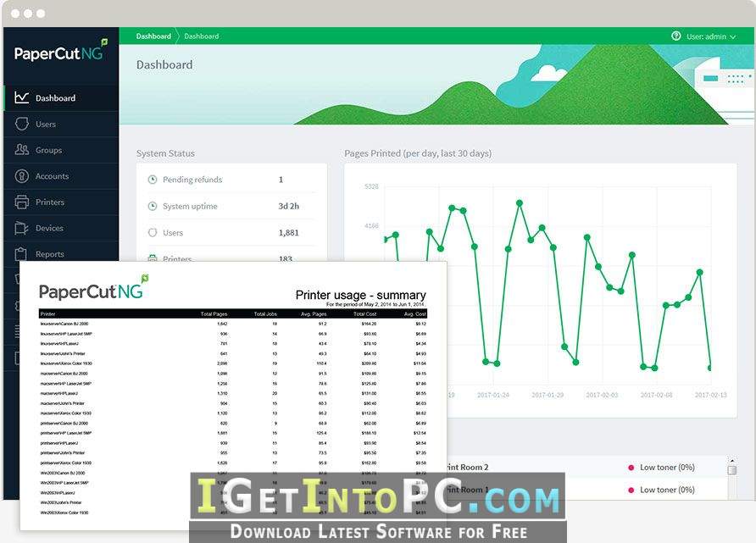Viewport: 756px width, 543px height.
Task: Click the scrollbar thumb beside the Low toner list
Action: pyautogui.click(x=732, y=470)
